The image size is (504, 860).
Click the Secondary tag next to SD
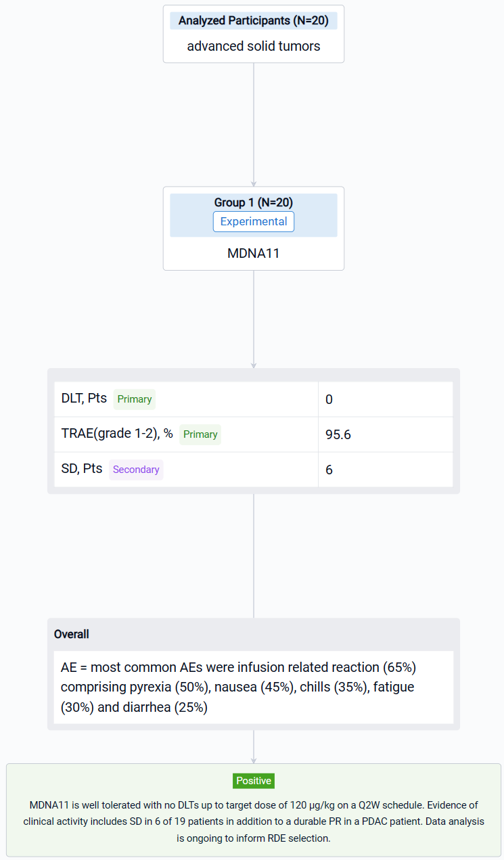pos(136,470)
